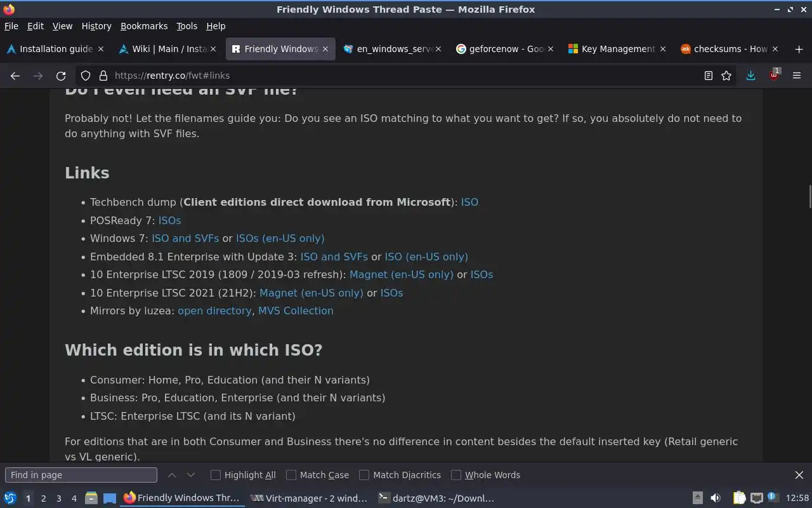The image size is (812, 508).
Task: Enable the Highlight All checkbox
Action: [216, 475]
